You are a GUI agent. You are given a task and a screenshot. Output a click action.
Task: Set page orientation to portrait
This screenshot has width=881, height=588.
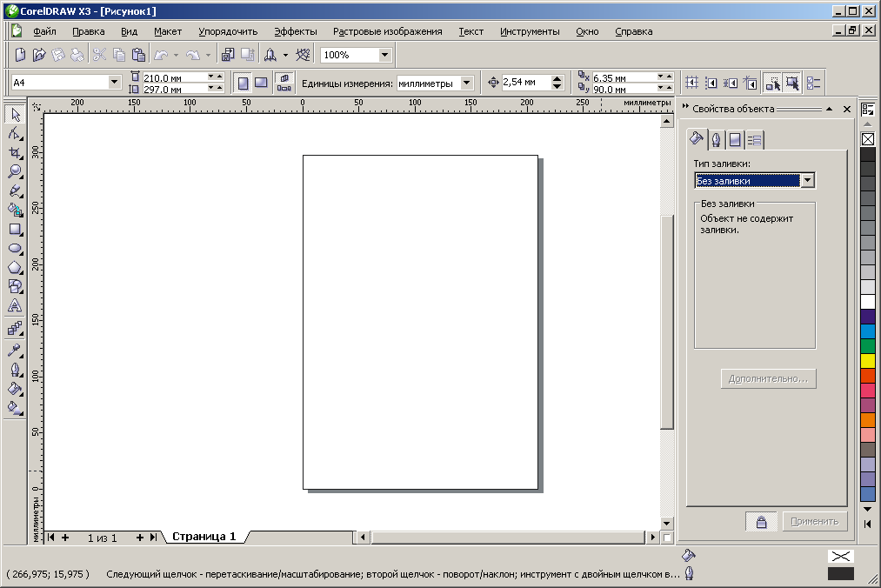[244, 84]
